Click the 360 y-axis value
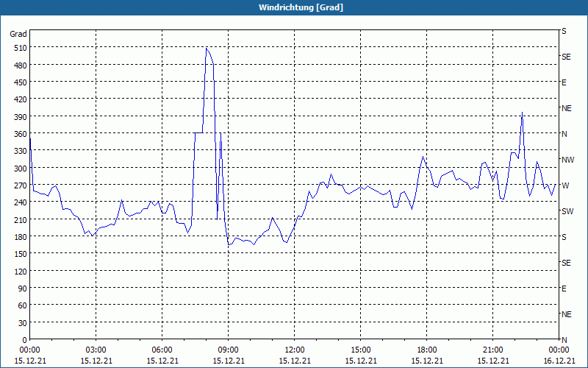 tap(21, 134)
